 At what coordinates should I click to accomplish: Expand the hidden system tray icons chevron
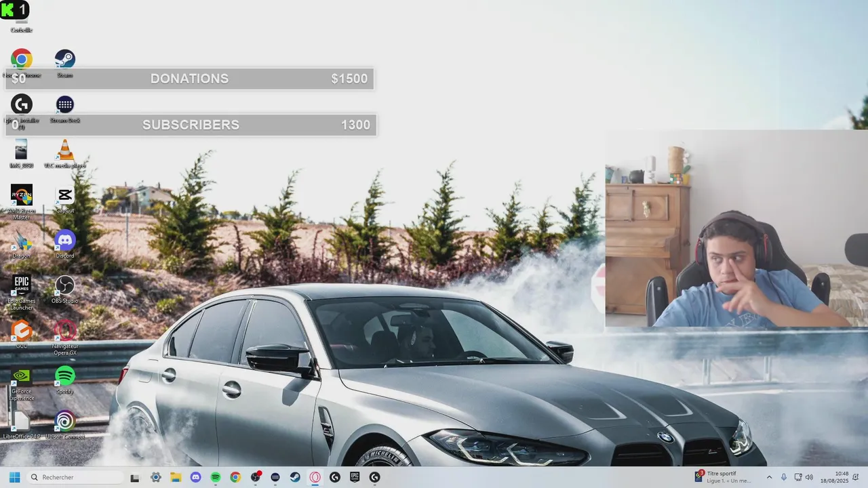pos(769,477)
